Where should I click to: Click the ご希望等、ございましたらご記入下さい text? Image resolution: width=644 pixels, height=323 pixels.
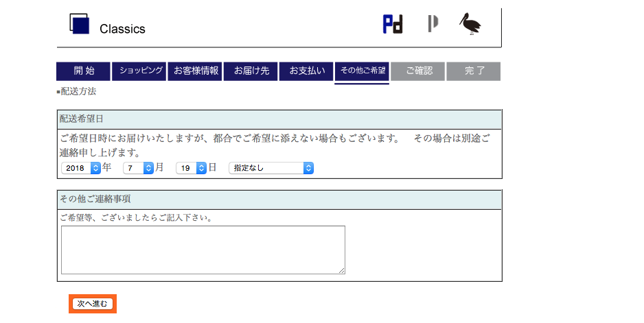point(136,218)
